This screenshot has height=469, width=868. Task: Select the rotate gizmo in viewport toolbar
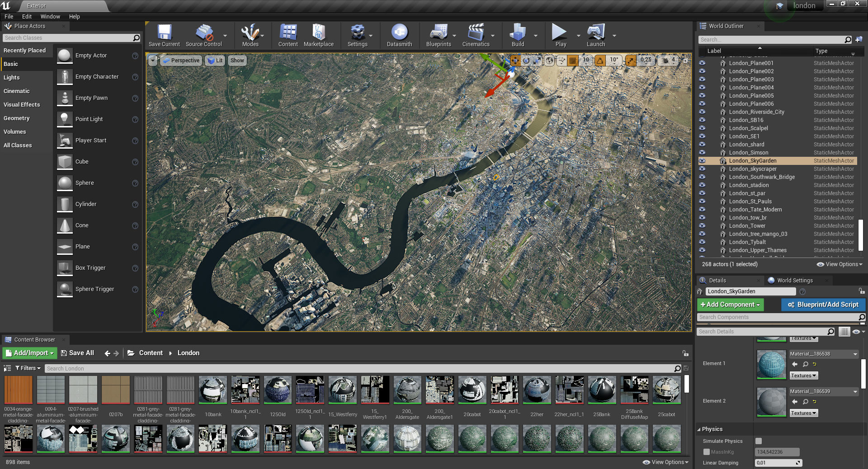pyautogui.click(x=526, y=60)
